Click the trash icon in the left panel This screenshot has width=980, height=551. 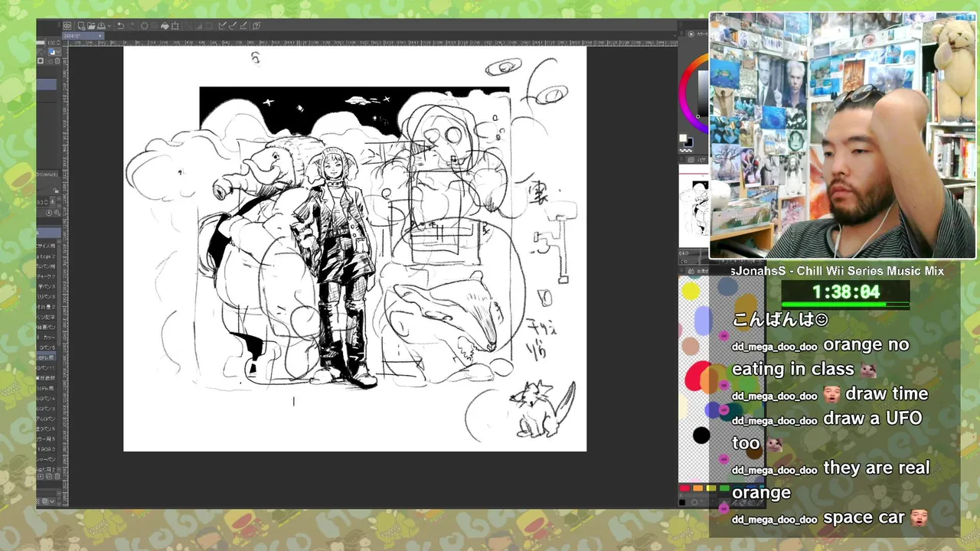(x=57, y=60)
